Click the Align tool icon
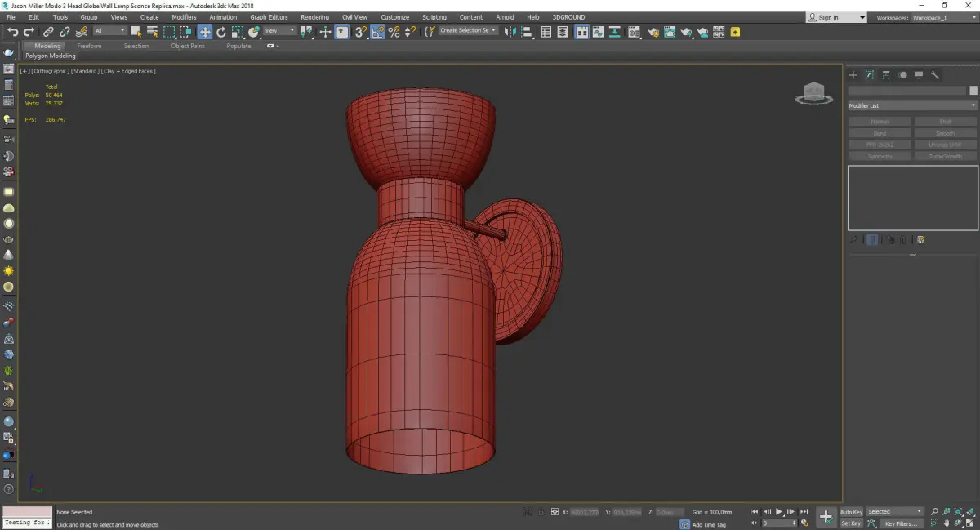This screenshot has width=980, height=530. coord(527,32)
